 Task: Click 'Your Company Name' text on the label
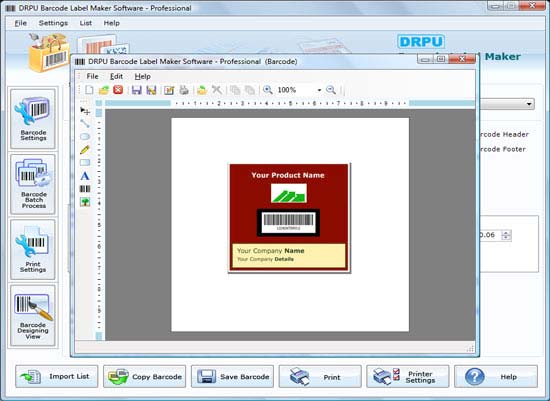[270, 250]
